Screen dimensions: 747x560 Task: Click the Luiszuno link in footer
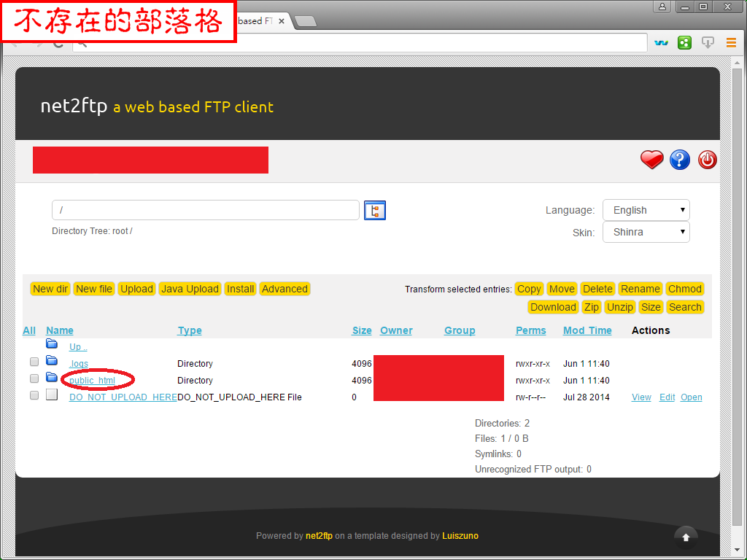[460, 536]
